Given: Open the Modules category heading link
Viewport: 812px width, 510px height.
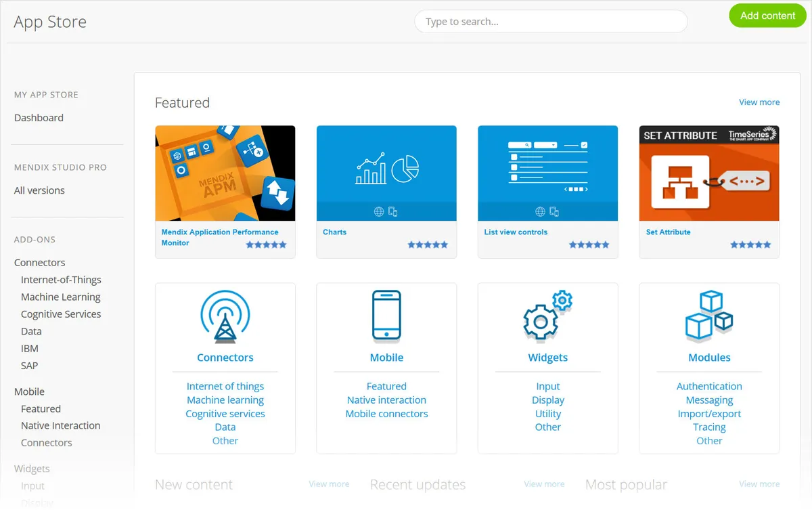Looking at the screenshot, I should point(709,358).
